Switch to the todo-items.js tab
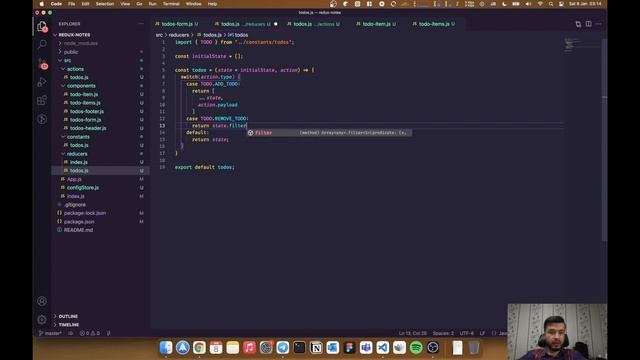 click(434, 24)
